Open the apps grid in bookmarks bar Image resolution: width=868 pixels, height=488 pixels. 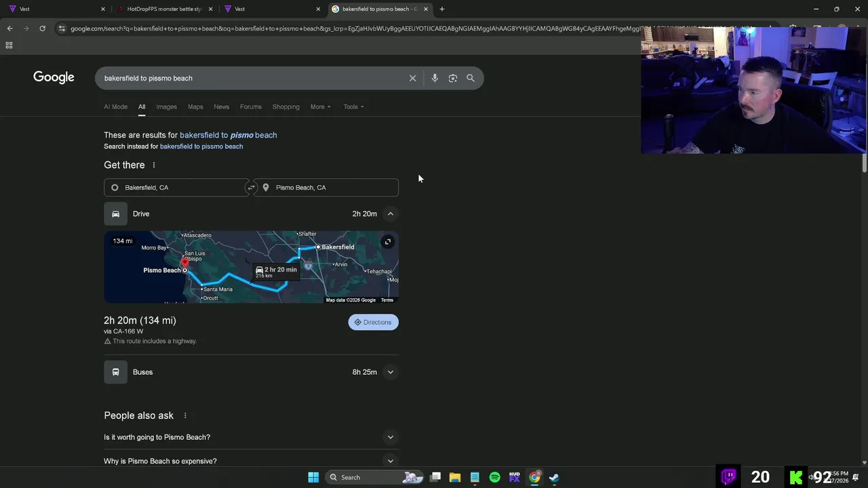(9, 45)
